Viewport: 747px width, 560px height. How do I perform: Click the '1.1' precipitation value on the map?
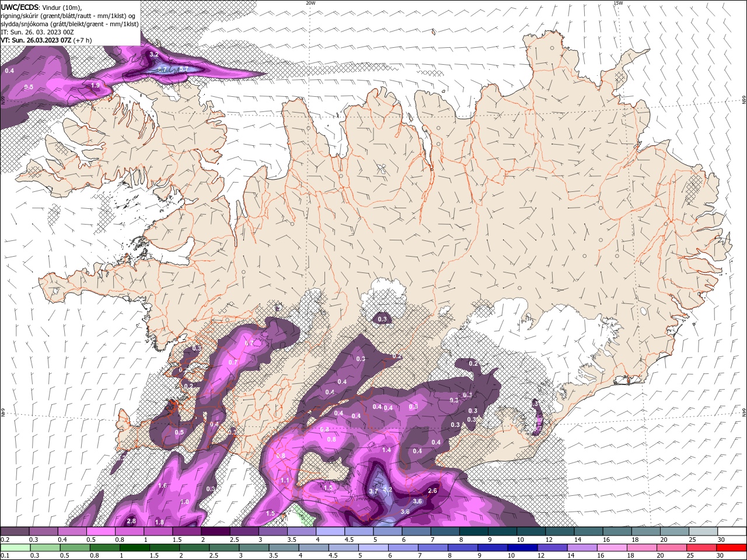point(285,480)
